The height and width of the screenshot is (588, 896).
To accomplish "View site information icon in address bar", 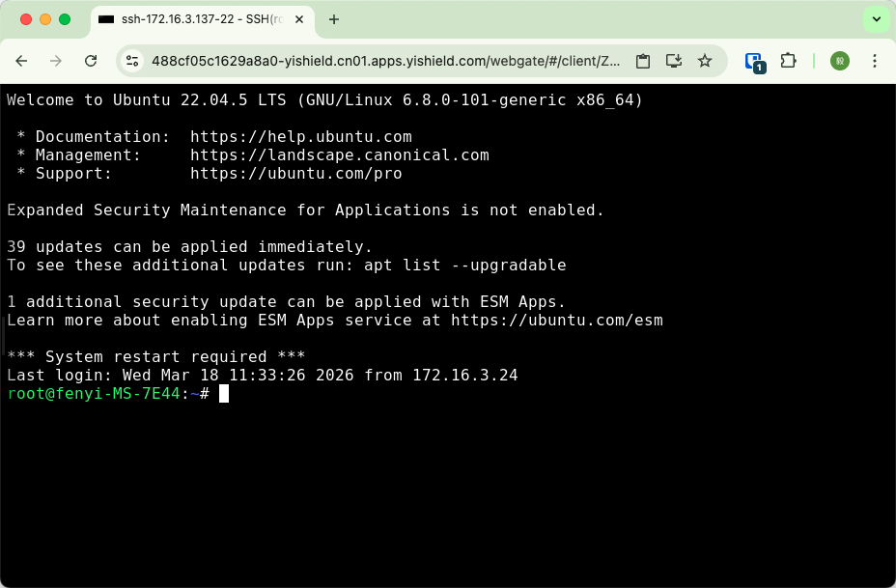I will [132, 61].
